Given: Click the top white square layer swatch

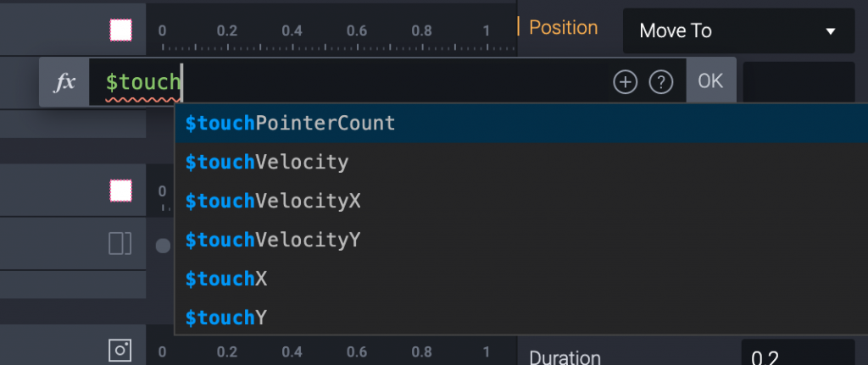Looking at the screenshot, I should (121, 30).
